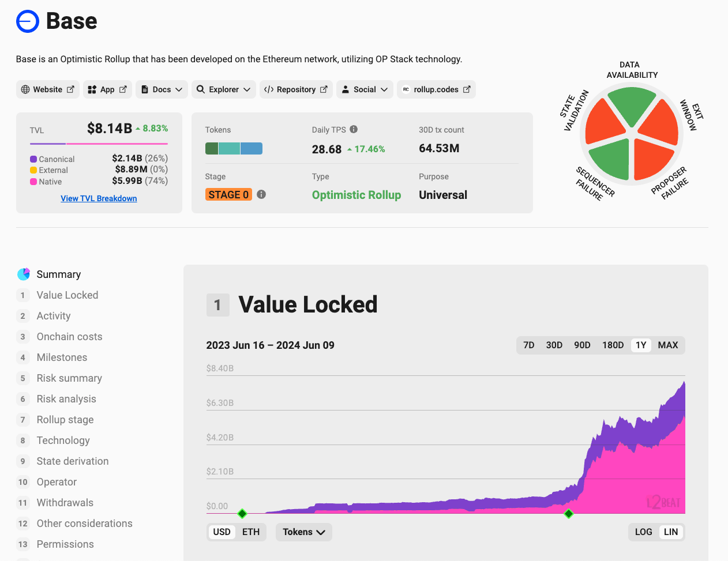The height and width of the screenshot is (561, 728).
Task: Expand the Explorer dropdown
Action: (x=224, y=89)
